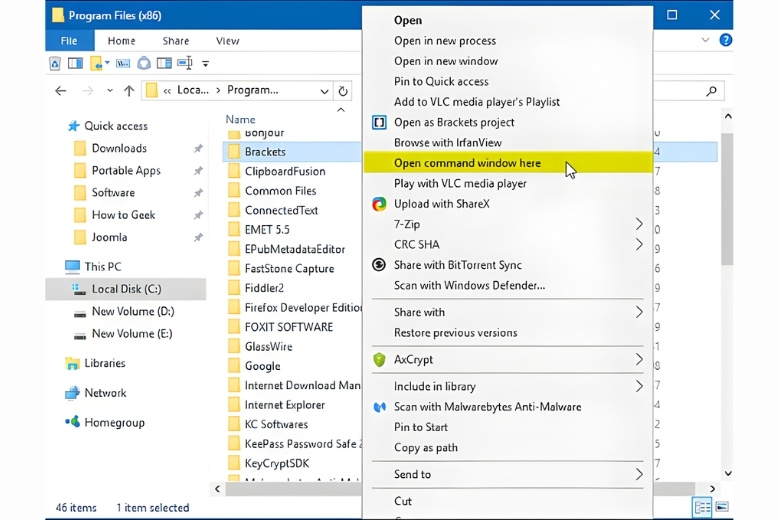Select Cut from the context menu

click(507, 502)
